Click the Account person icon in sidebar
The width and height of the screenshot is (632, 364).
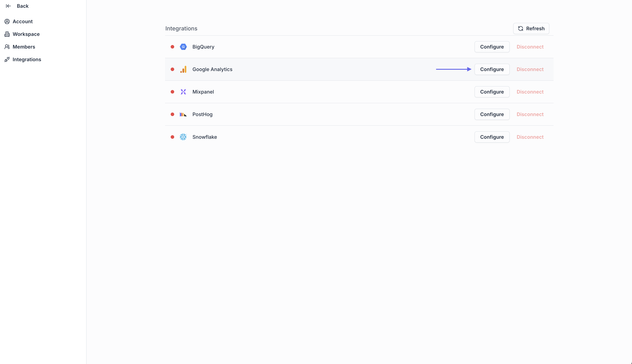7,21
